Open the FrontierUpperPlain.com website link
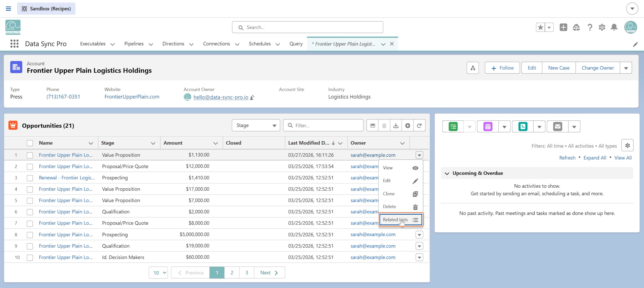 pos(132,97)
